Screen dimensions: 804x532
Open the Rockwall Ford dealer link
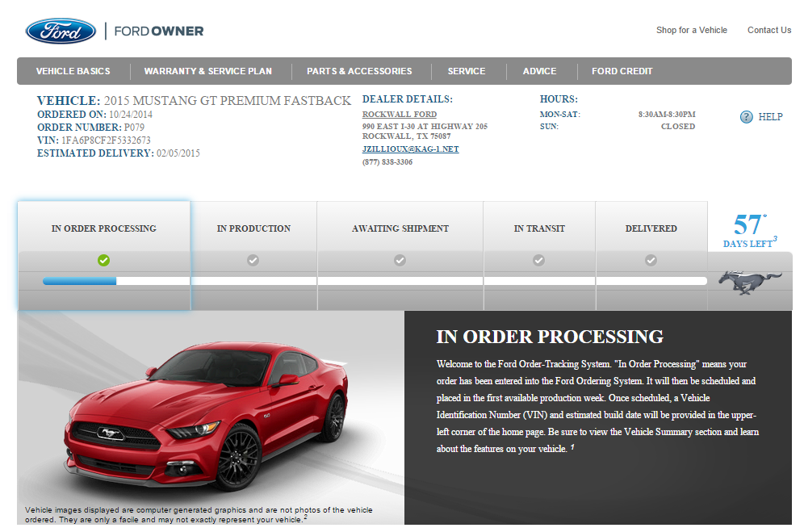399,115
